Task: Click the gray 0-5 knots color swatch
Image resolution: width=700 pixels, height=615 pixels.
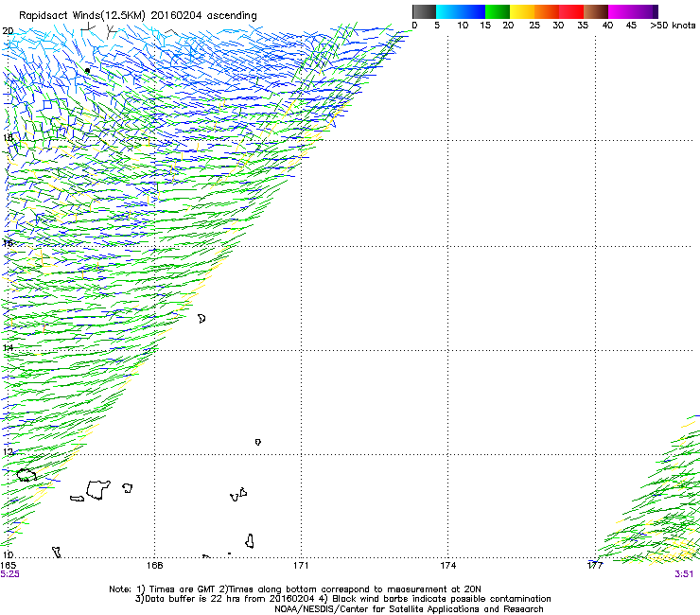Action: (424, 11)
